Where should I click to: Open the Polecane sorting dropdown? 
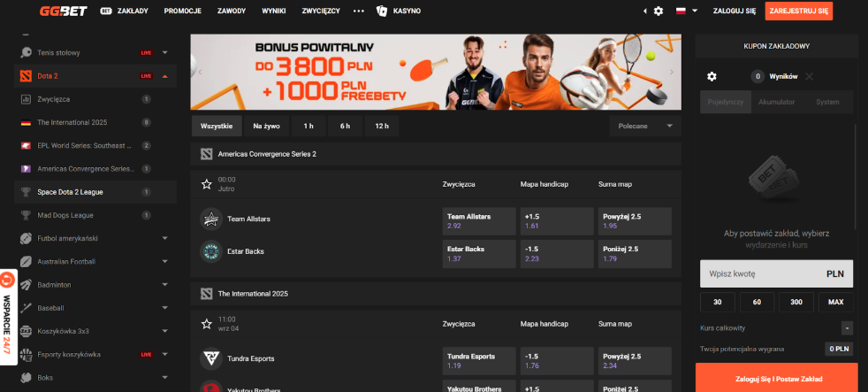644,126
